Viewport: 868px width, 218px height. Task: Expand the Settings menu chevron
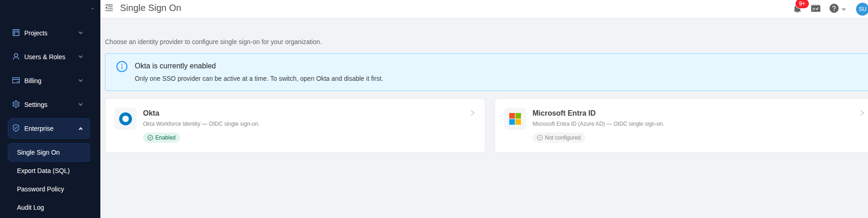pos(81,105)
